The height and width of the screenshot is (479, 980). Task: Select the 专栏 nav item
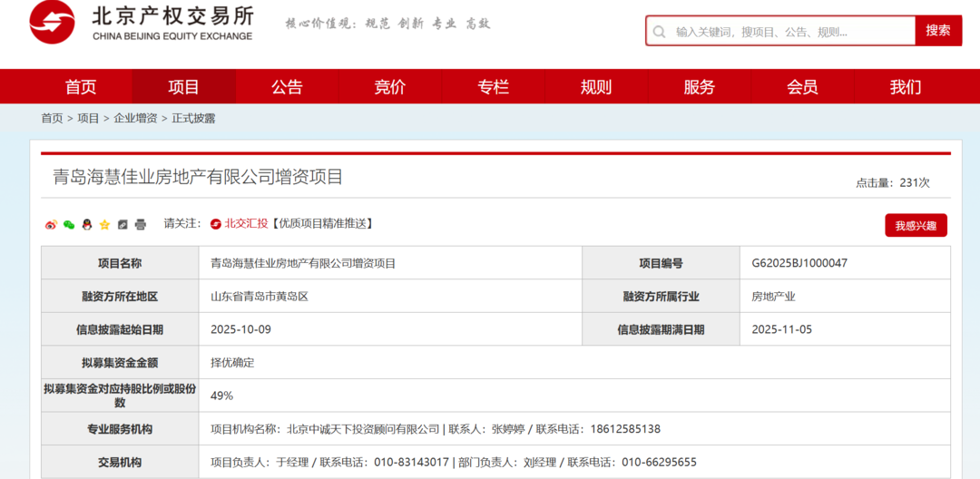[x=493, y=87]
